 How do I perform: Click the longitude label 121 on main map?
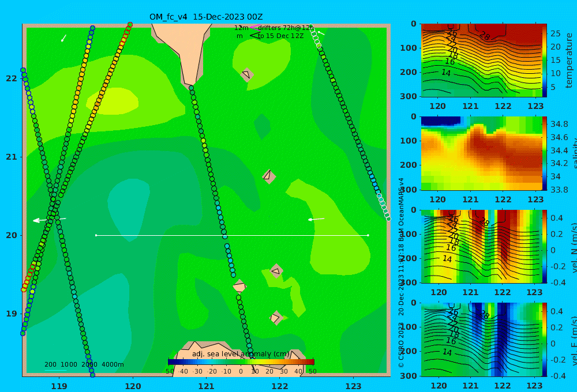(x=207, y=386)
